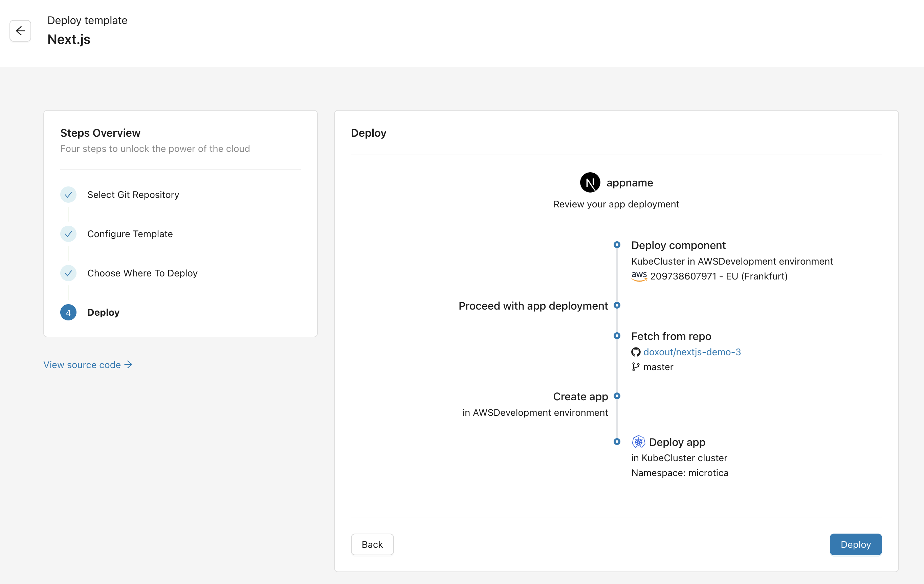Click the Fetch from repo timeline dot
924x584 pixels.
pyautogui.click(x=617, y=336)
